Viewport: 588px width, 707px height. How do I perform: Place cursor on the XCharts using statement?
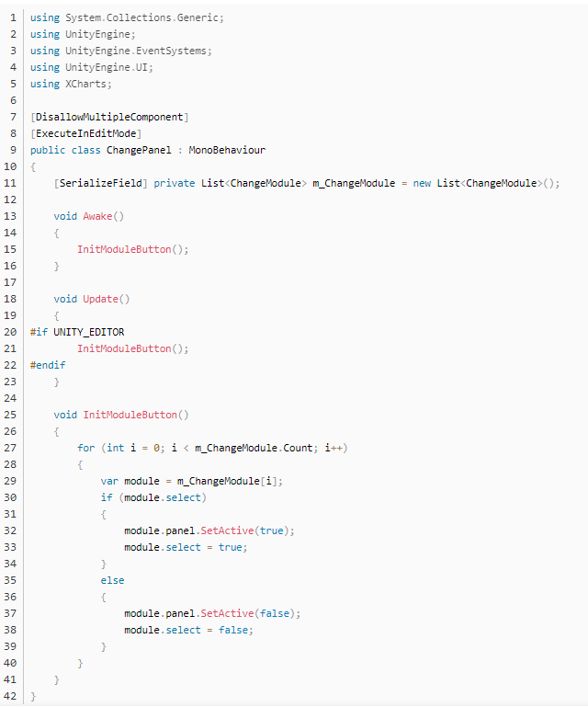click(x=88, y=84)
